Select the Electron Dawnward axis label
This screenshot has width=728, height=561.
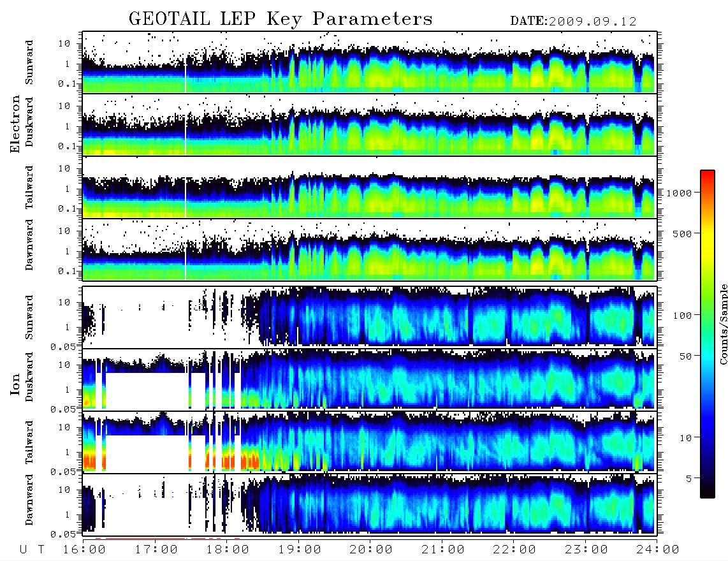[29, 245]
